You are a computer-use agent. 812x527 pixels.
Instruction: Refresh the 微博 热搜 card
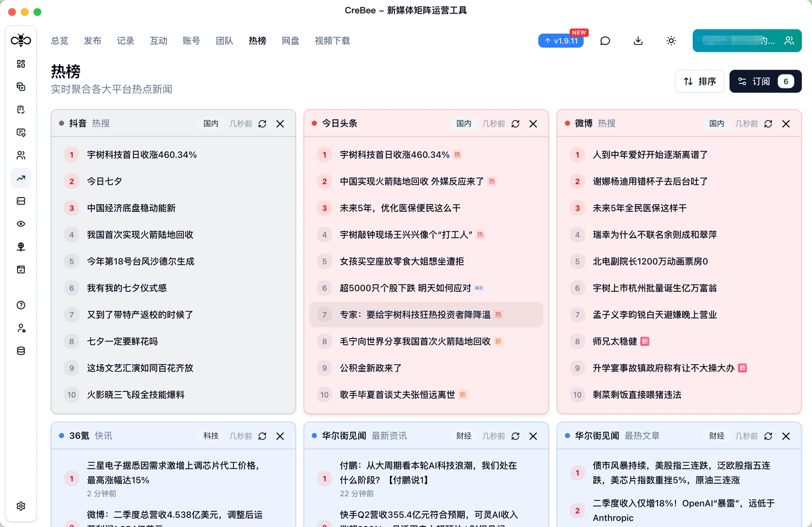(768, 124)
